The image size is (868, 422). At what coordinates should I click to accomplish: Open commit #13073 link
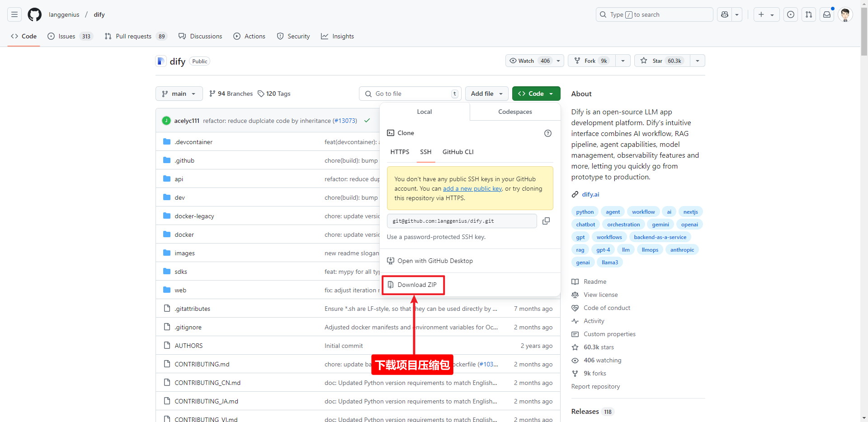tap(344, 121)
